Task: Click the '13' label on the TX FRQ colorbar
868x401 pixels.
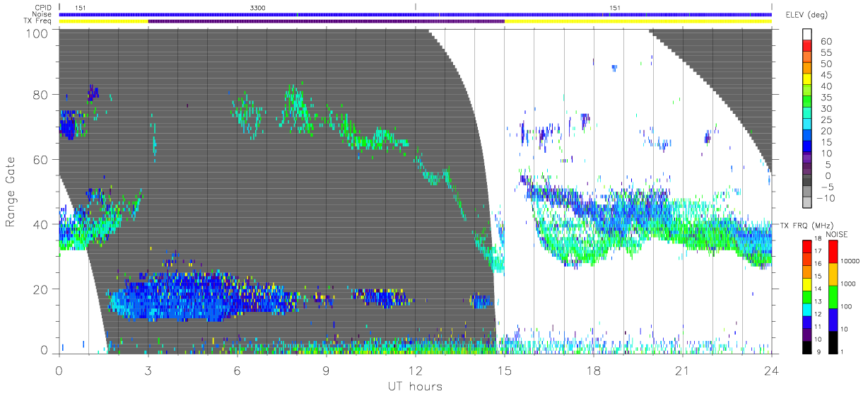Action: [818, 301]
